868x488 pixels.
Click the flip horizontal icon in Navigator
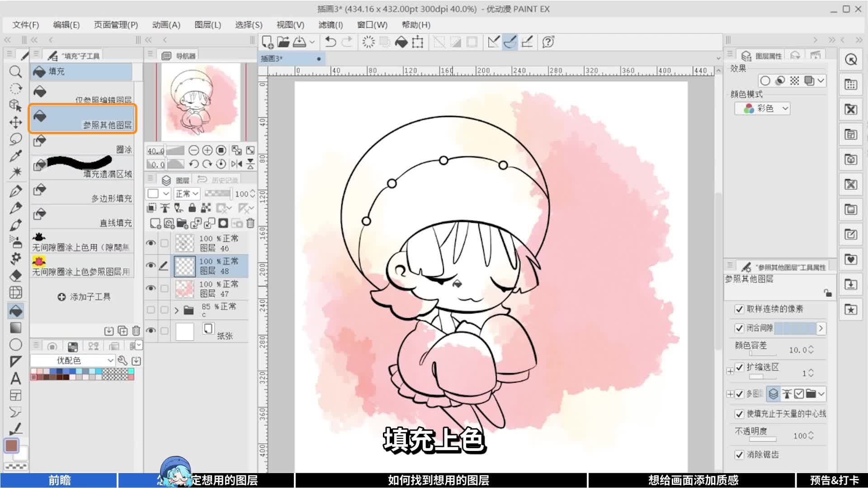click(236, 164)
